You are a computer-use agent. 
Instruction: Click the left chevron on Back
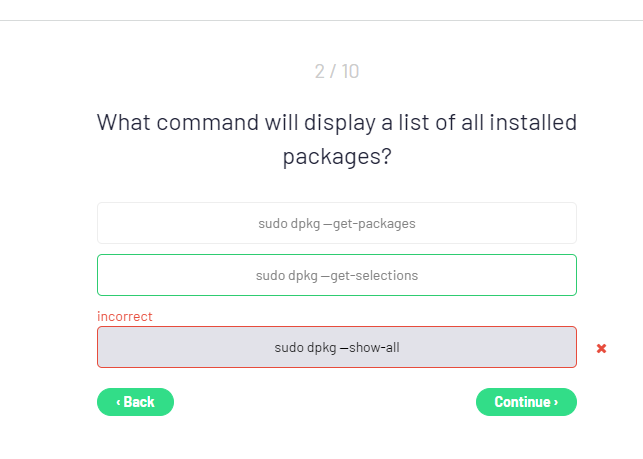pos(119,402)
